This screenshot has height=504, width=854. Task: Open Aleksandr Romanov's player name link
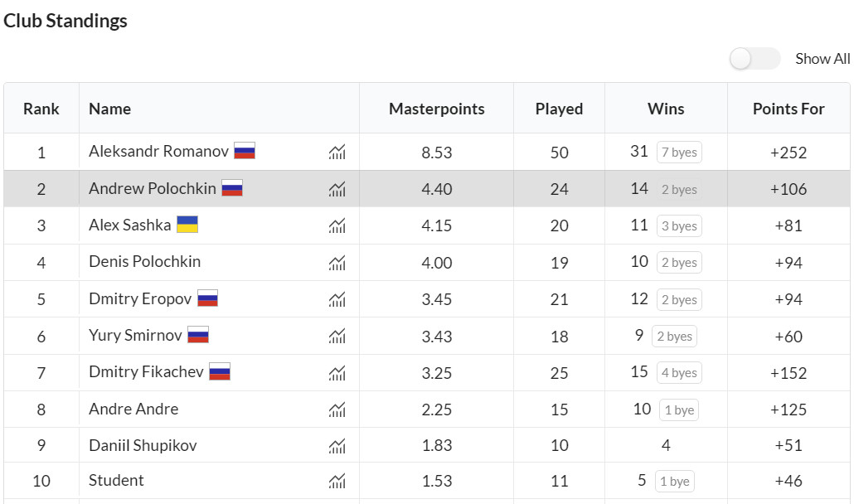pos(158,152)
